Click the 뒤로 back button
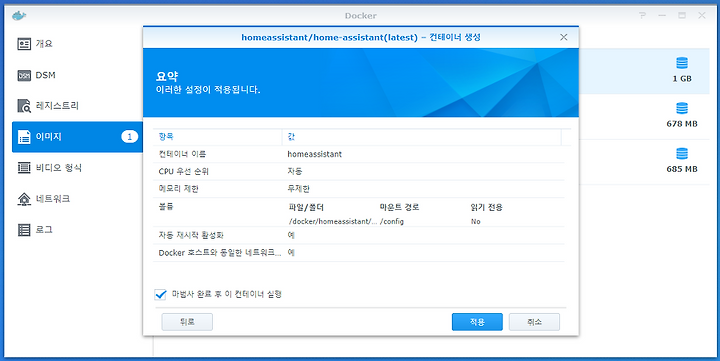 pyautogui.click(x=187, y=322)
